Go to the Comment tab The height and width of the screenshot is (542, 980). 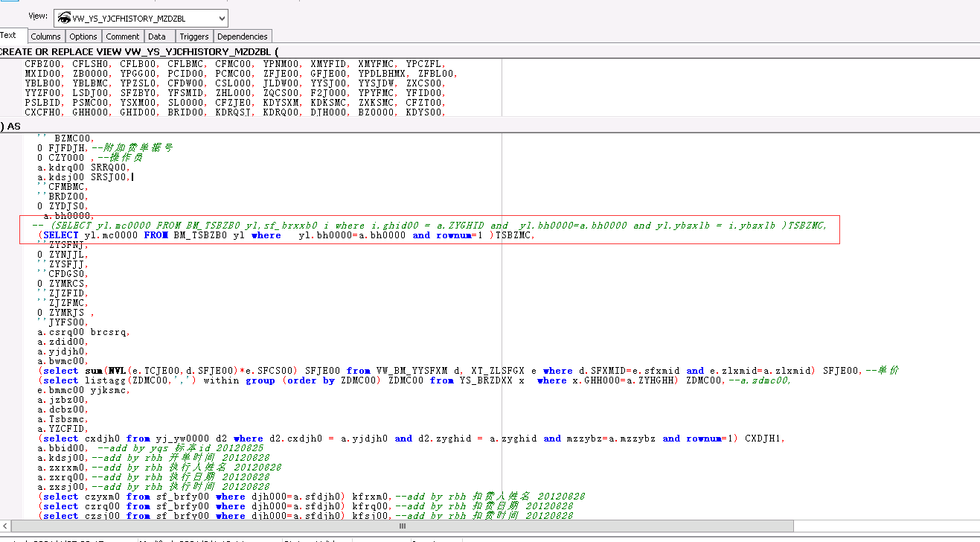[123, 36]
